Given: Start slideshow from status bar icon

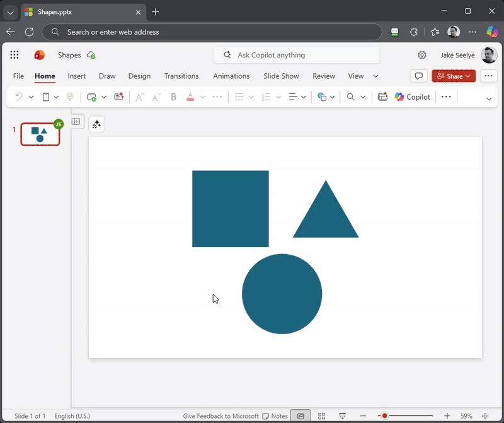Looking at the screenshot, I should tap(342, 416).
